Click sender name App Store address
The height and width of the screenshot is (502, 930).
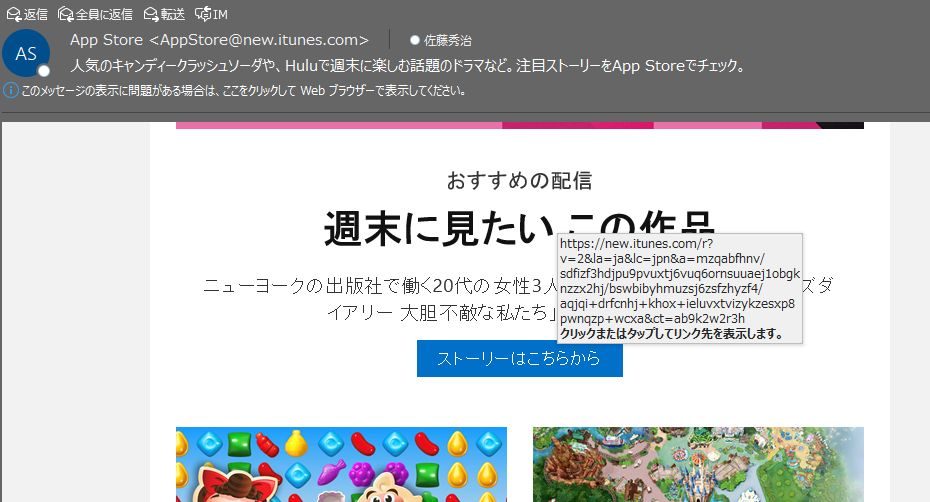[219, 40]
